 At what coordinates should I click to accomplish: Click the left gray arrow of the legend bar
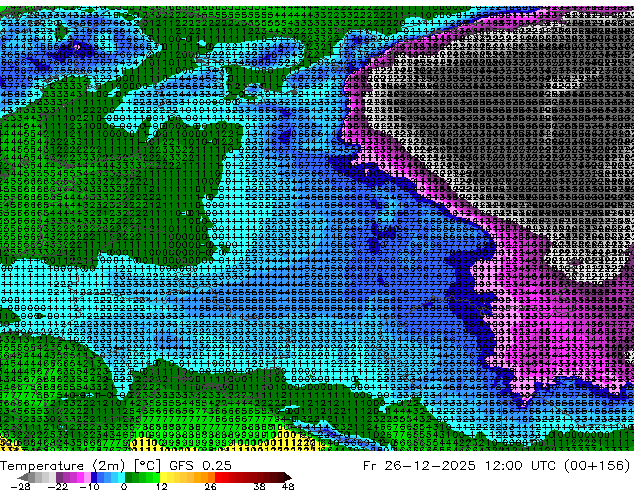[22, 477]
